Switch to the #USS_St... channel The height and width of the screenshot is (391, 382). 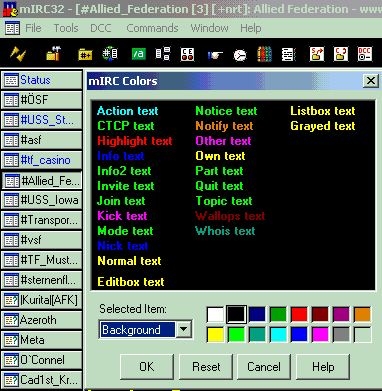(42, 120)
